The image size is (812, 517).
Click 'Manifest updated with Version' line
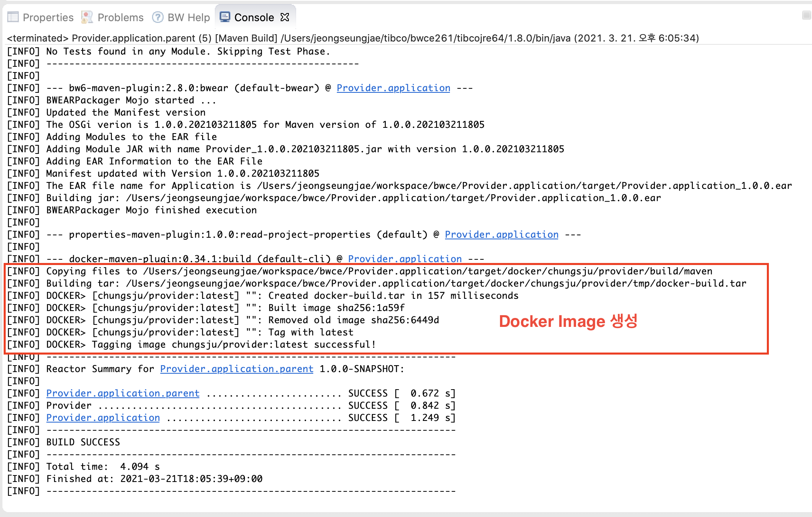(163, 173)
